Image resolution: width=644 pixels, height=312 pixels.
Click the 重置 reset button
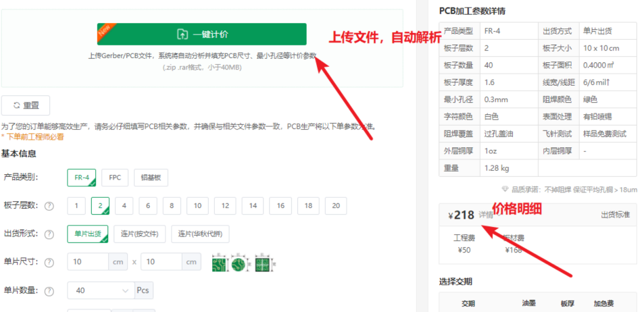click(26, 106)
